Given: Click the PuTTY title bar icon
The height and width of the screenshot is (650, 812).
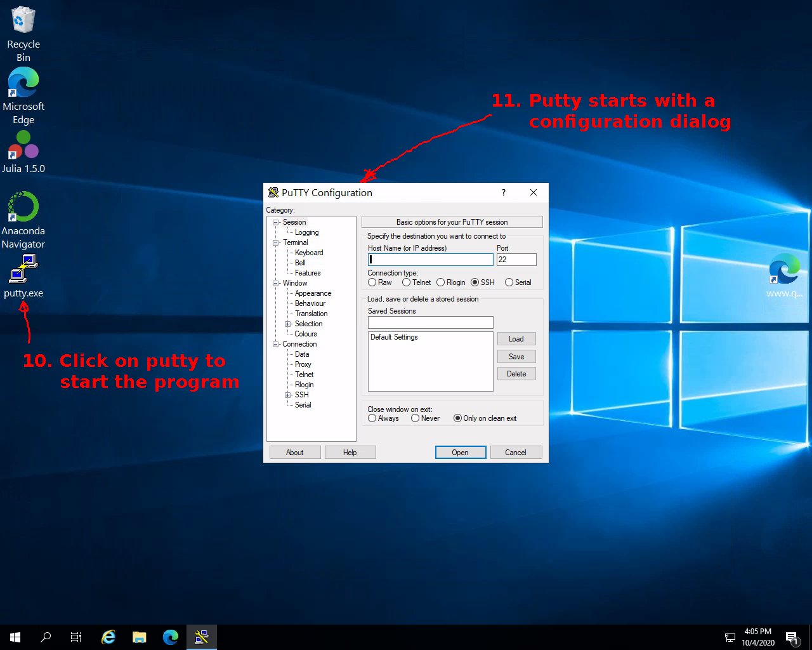Looking at the screenshot, I should click(x=273, y=192).
